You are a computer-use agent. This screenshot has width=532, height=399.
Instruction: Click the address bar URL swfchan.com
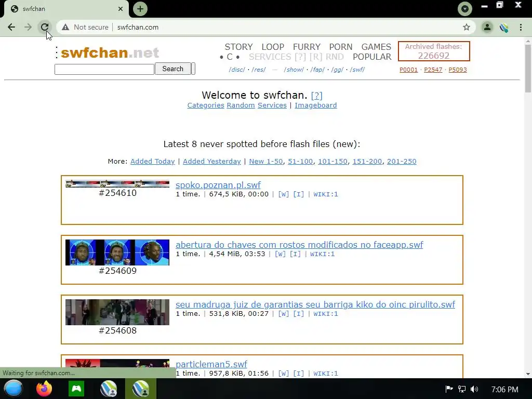[138, 27]
